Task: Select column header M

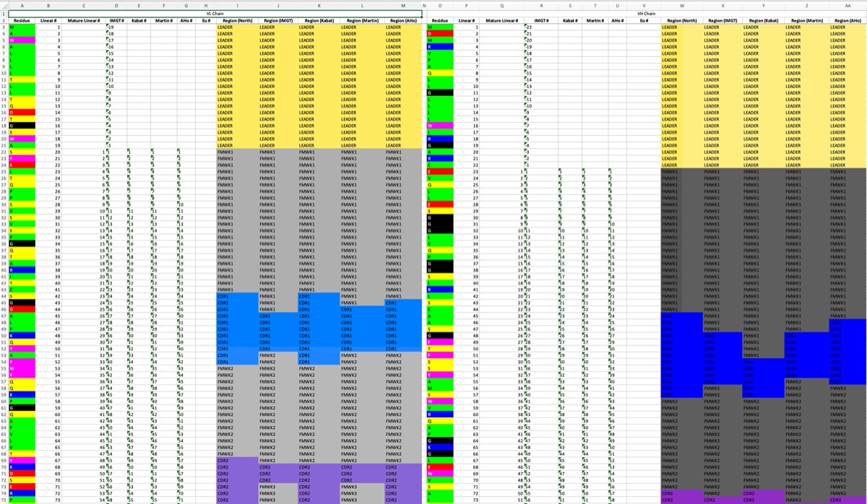Action: pyautogui.click(x=402, y=5)
